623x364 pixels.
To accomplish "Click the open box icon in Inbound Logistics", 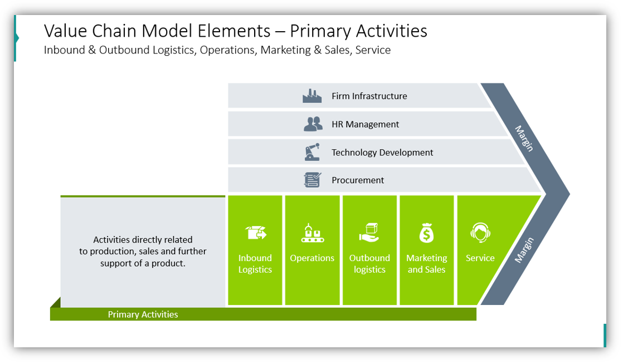I will (255, 232).
